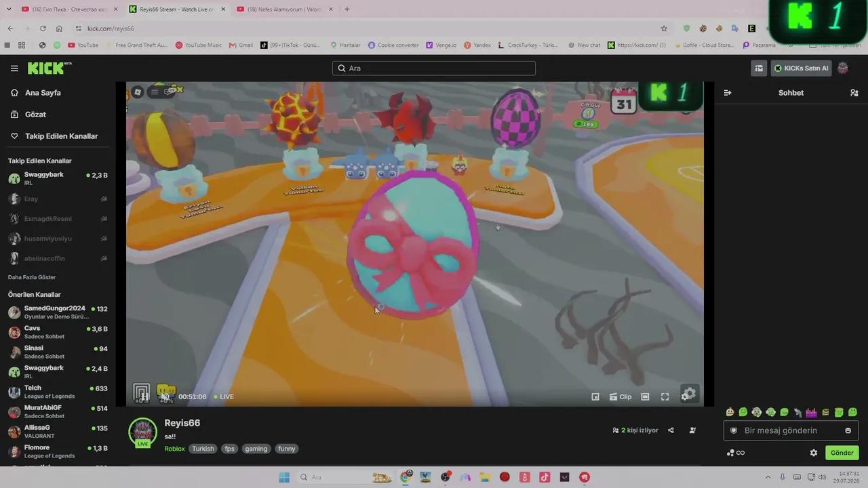
Task: Toggle the player mini-player mode
Action: (595, 397)
